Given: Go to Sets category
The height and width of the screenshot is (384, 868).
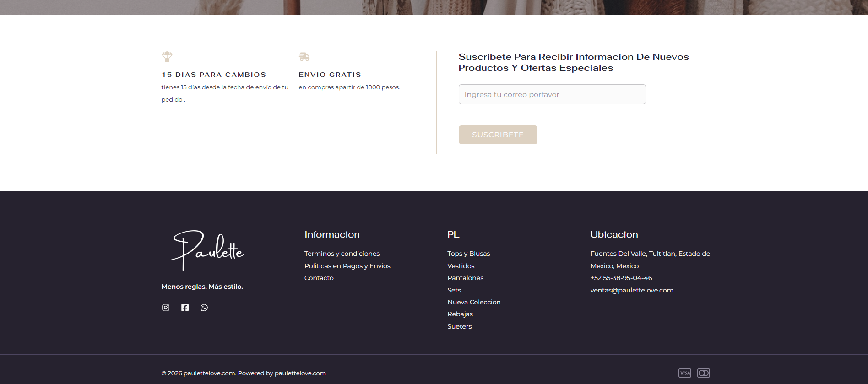Looking at the screenshot, I should click(454, 290).
